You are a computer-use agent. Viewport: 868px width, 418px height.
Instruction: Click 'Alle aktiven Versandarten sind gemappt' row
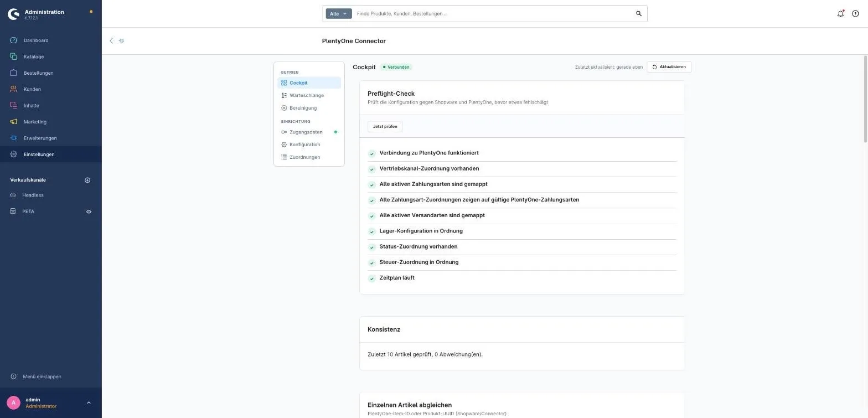point(522,215)
